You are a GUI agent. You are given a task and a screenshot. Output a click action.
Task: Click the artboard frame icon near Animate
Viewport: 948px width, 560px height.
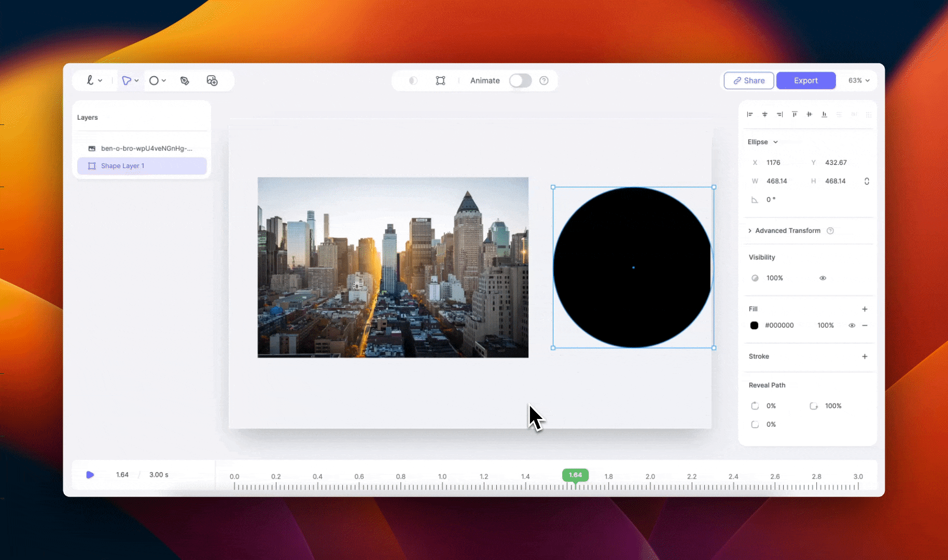[x=440, y=80]
